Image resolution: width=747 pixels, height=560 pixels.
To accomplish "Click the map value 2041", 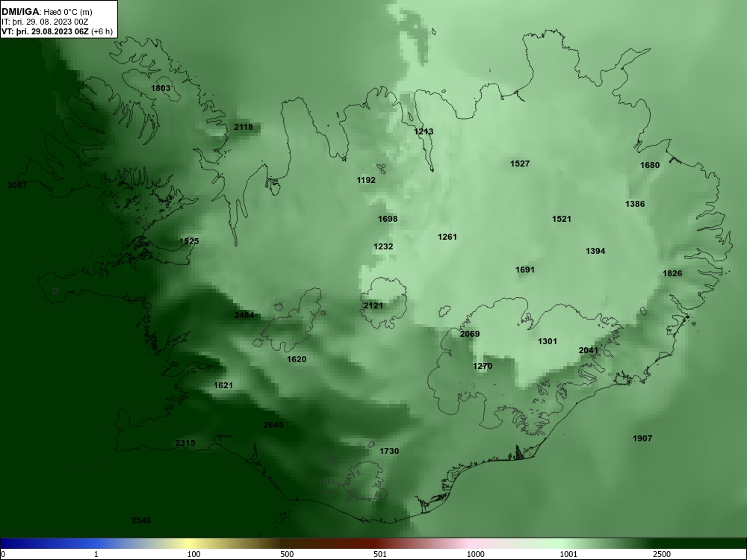I will (589, 350).
